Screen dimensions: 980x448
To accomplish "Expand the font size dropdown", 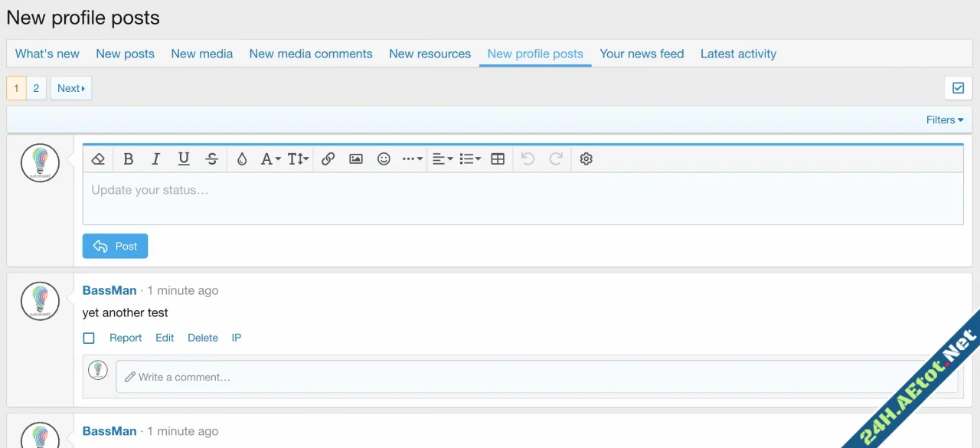I will [x=297, y=159].
